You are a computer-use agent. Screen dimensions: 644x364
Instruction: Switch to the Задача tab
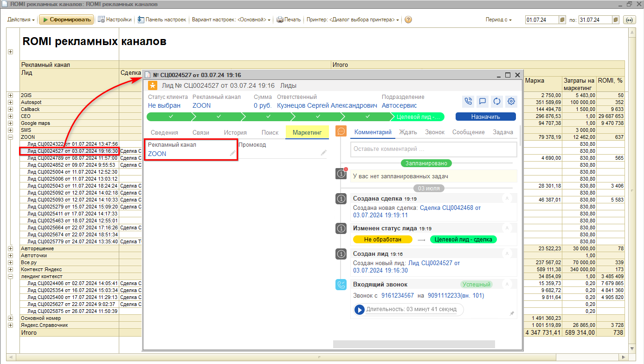point(502,132)
